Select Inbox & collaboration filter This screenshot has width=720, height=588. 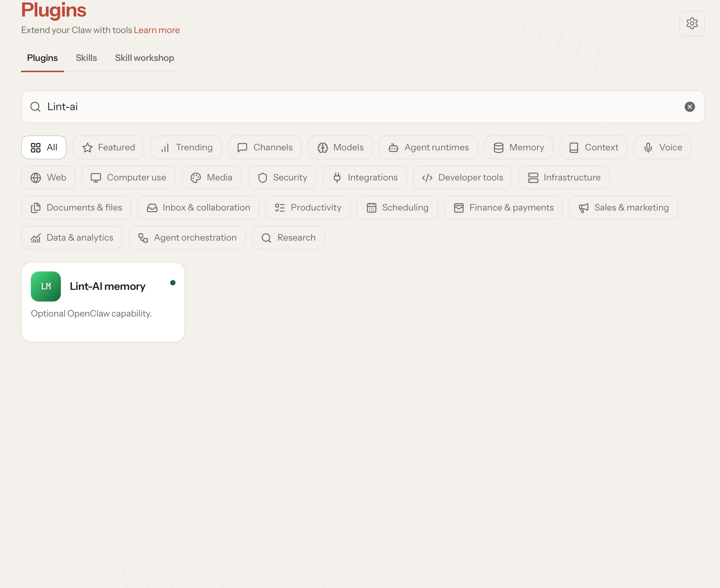198,208
